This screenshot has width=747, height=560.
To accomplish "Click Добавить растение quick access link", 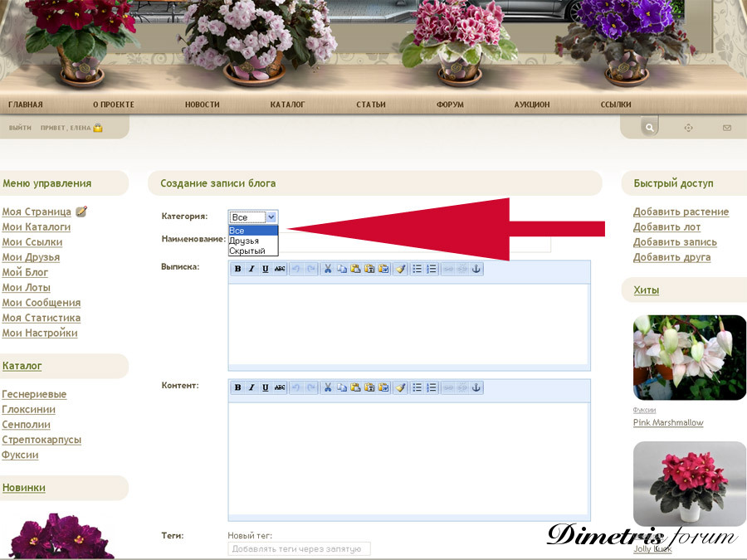I will click(681, 212).
